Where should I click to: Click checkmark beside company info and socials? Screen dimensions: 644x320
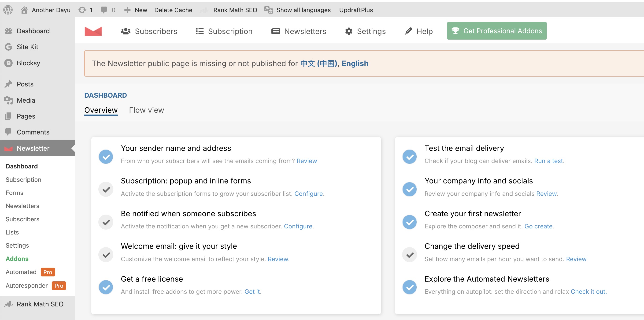pos(410,190)
